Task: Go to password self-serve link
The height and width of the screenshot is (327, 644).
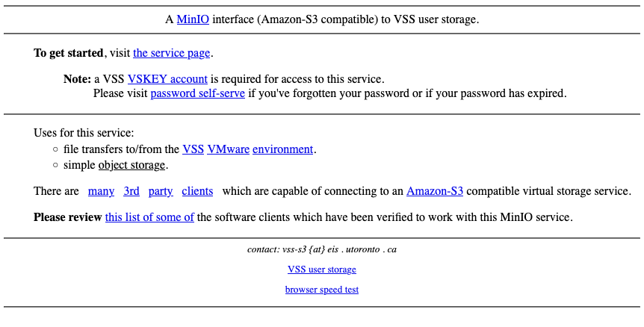Action: tap(197, 93)
